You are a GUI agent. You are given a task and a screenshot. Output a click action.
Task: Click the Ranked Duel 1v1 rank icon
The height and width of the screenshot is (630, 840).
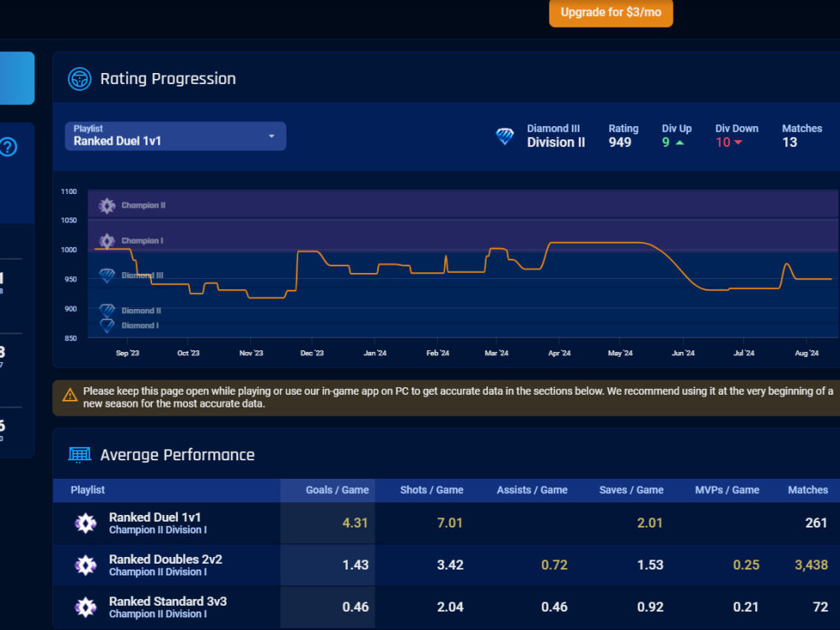pos(86,522)
